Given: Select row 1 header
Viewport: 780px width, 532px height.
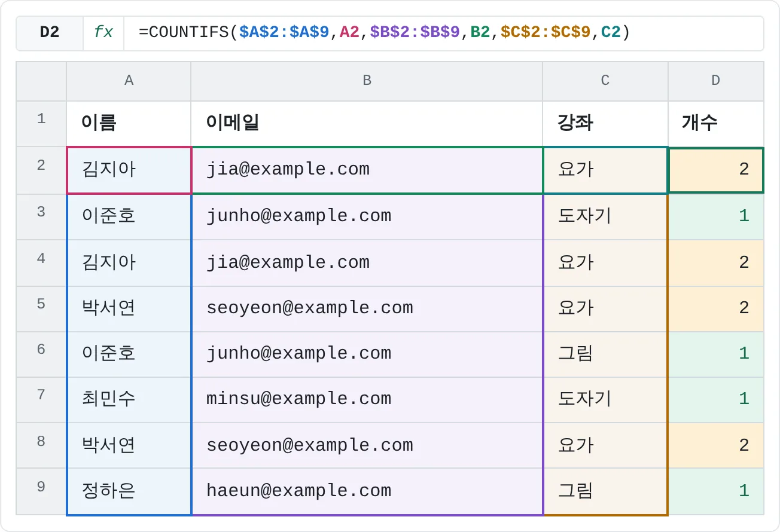Looking at the screenshot, I should pyautogui.click(x=41, y=124).
